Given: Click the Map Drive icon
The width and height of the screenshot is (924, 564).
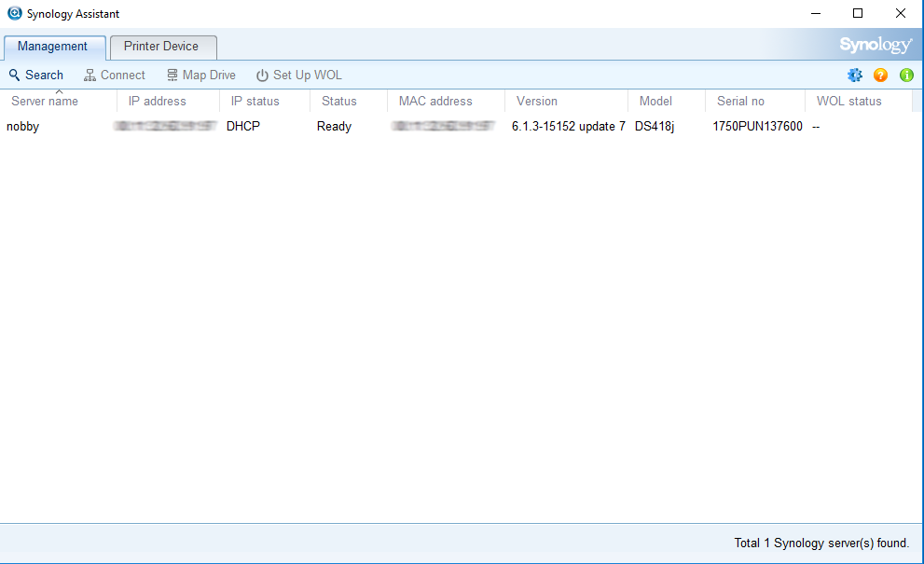Looking at the screenshot, I should (172, 75).
